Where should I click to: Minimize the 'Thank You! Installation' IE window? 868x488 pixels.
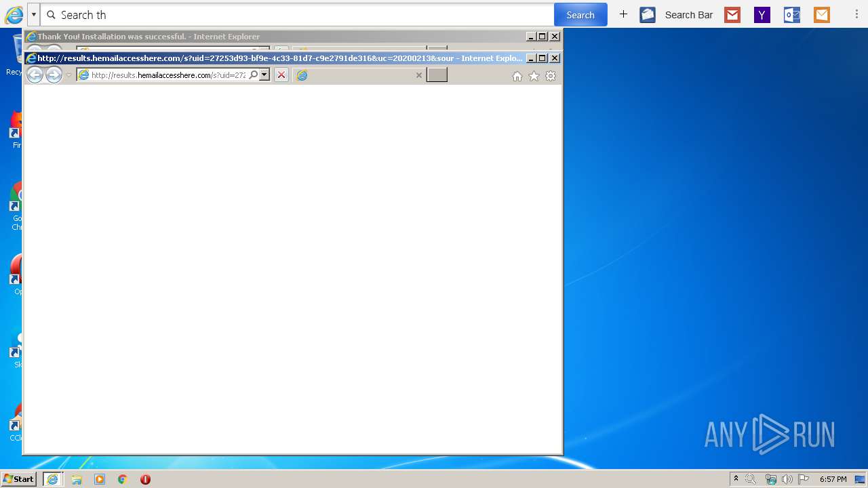point(531,37)
